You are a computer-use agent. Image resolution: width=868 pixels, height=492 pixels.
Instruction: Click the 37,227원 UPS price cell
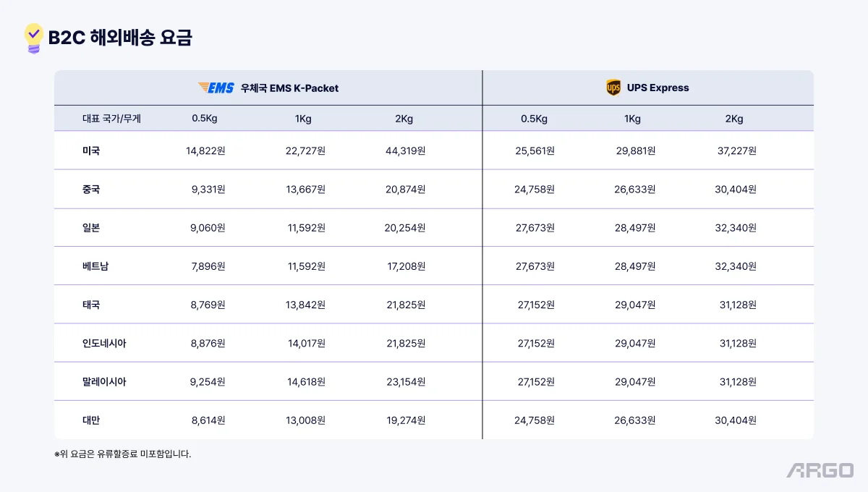click(736, 151)
